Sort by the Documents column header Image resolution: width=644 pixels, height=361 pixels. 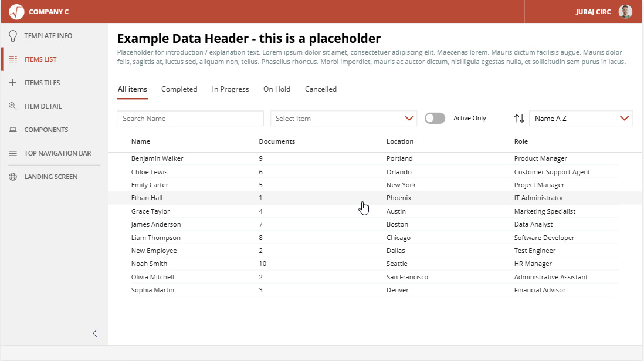(x=277, y=141)
